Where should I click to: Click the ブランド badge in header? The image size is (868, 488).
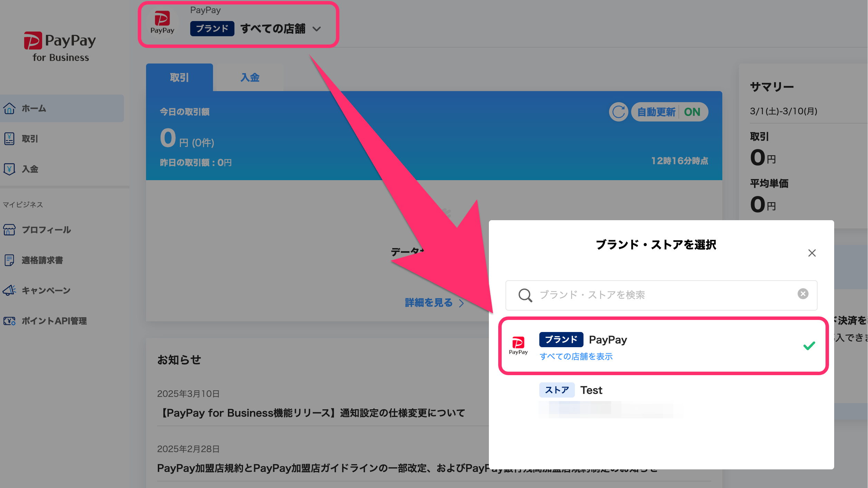(x=212, y=29)
